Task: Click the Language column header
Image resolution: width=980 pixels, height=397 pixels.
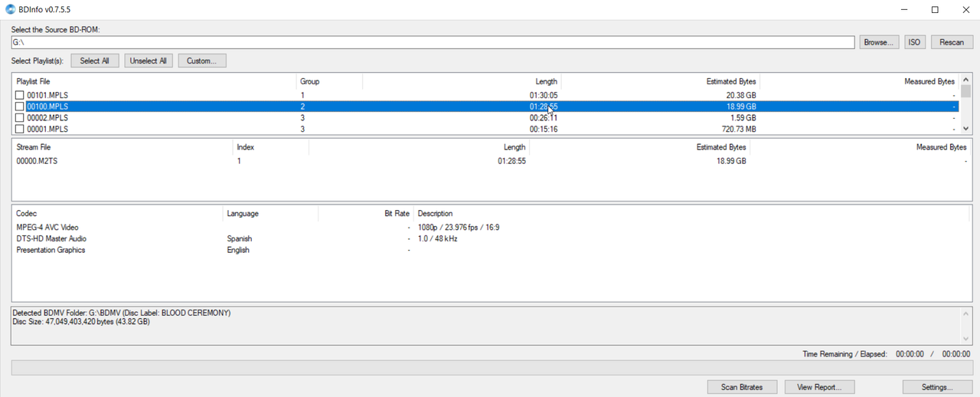Action: (x=270, y=213)
